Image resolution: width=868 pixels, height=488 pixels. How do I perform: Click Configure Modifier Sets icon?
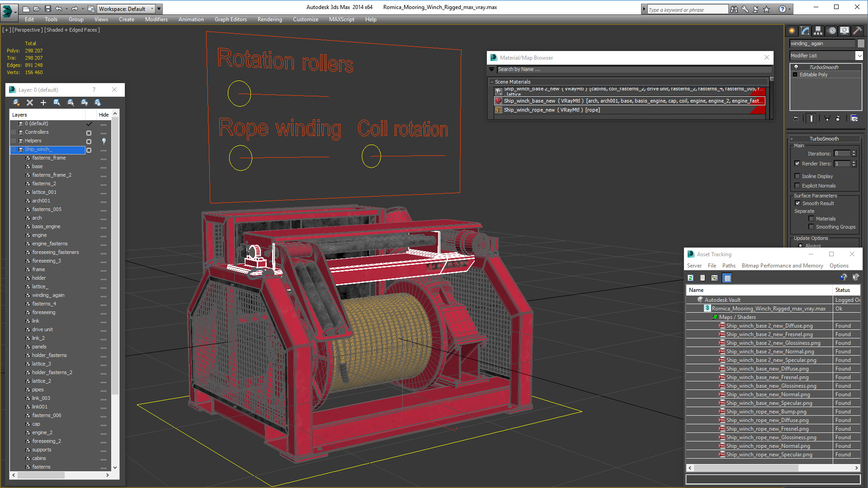coord(854,118)
